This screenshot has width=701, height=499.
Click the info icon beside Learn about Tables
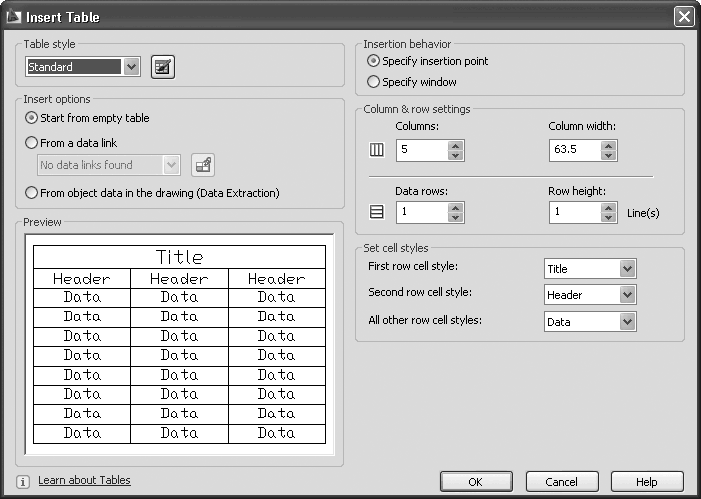pyautogui.click(x=24, y=481)
